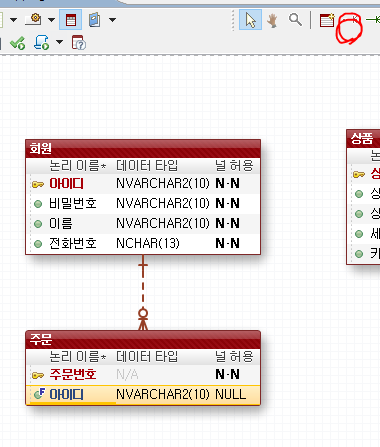Switch to the hand pan tool
Viewport: 380px width, 447px height.
point(272,20)
